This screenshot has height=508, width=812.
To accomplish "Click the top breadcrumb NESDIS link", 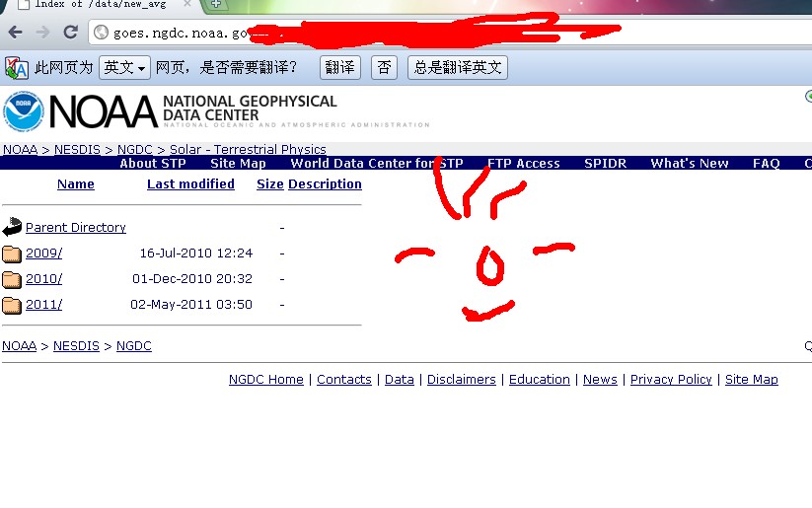I will (77, 149).
